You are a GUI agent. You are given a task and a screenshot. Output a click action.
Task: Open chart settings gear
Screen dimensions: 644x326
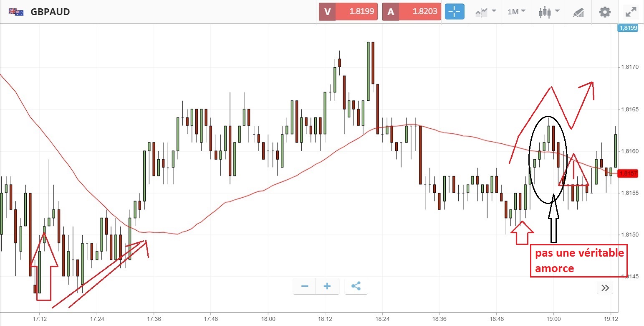click(604, 12)
